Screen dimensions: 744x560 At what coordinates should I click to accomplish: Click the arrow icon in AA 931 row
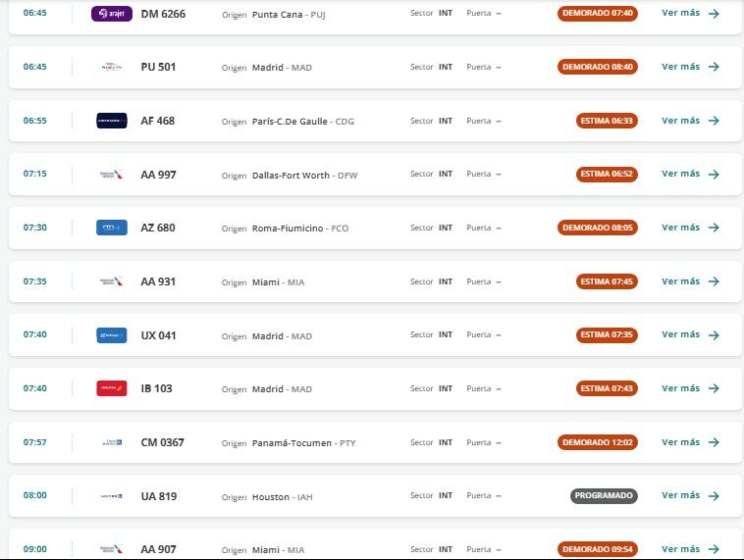714,281
